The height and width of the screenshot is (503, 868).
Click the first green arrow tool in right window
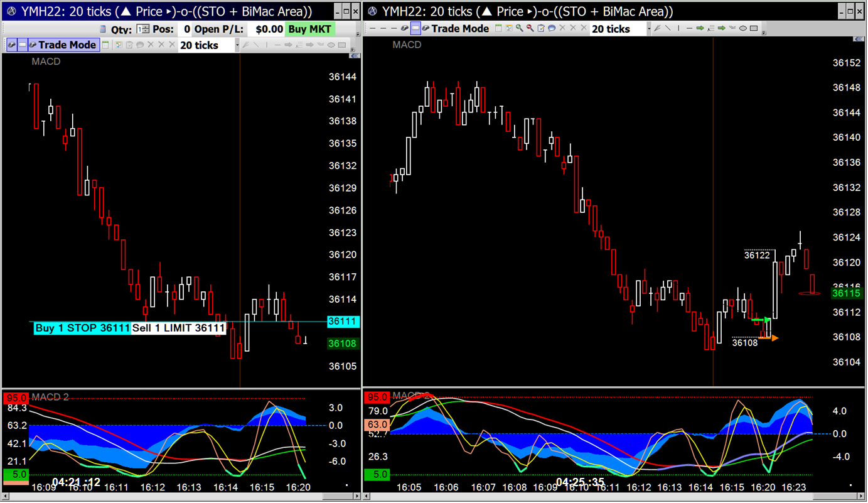pos(700,28)
